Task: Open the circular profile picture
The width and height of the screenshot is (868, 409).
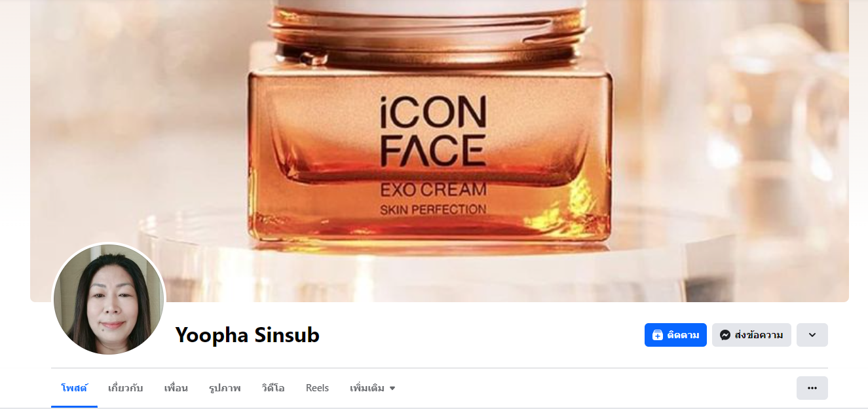Action: [x=109, y=300]
